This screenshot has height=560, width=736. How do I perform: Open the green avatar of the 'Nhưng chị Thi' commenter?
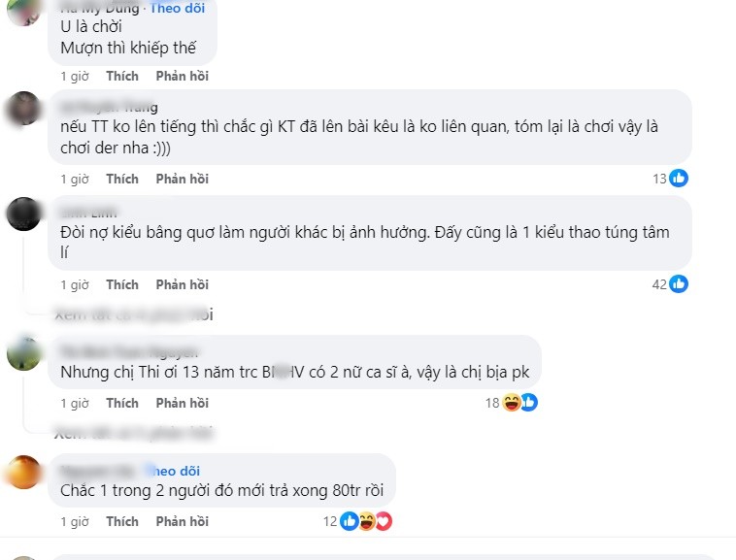click(23, 352)
